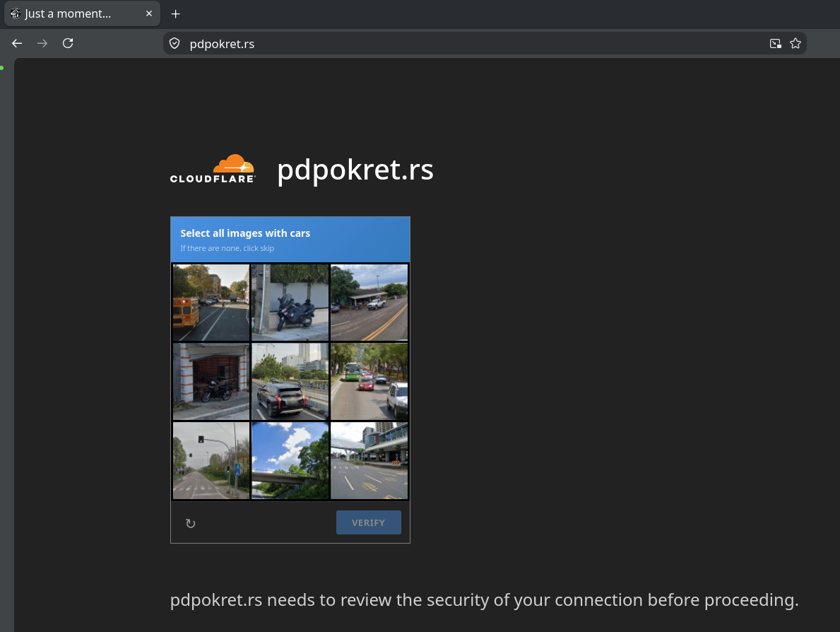
Task: Click the forward navigation arrow
Action: pyautogui.click(x=42, y=43)
